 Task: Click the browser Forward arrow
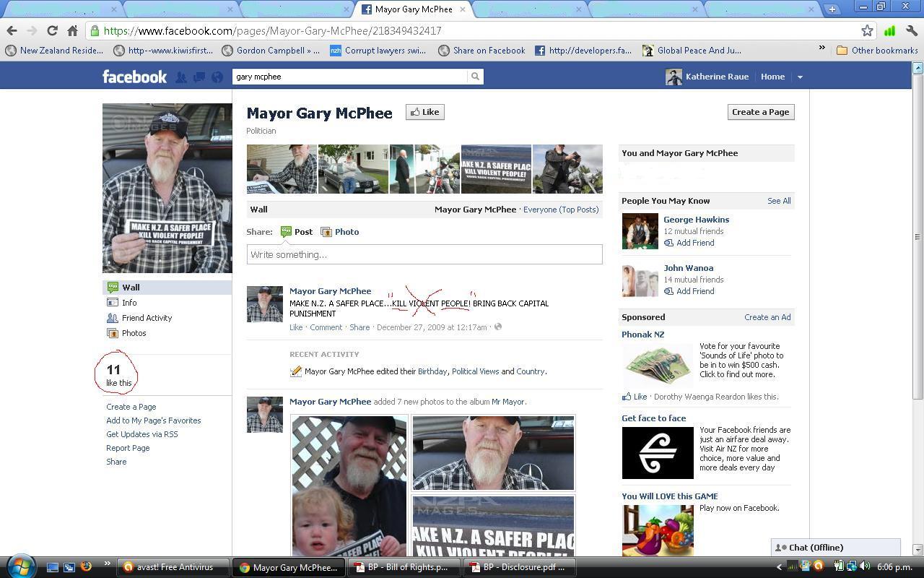point(32,30)
